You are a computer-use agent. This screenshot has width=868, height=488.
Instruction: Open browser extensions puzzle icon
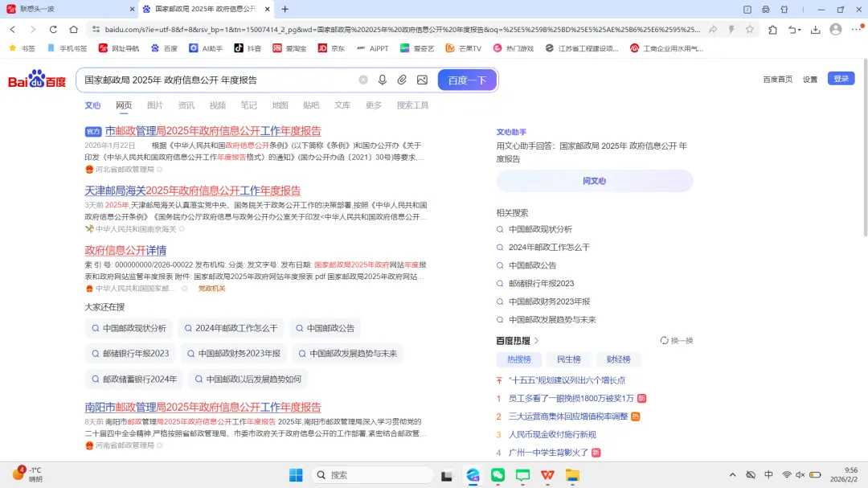(773, 30)
